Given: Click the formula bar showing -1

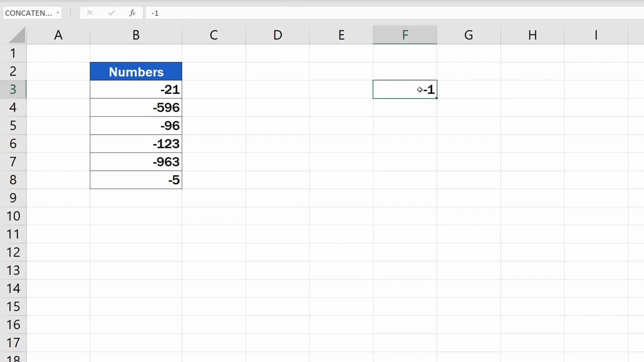Looking at the screenshot, I should point(235,13).
